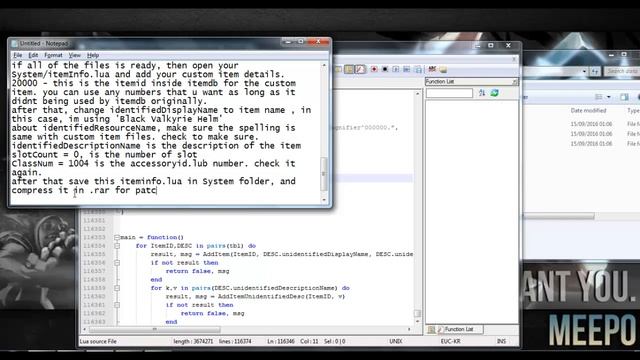The image size is (640, 360).
Task: Click the UNIX line-ending status bar entry
Action: (x=396, y=341)
